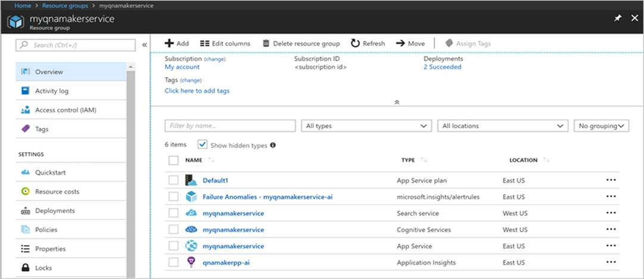Pin the blade using the pin icon
644x279 pixels.
tap(617, 19)
